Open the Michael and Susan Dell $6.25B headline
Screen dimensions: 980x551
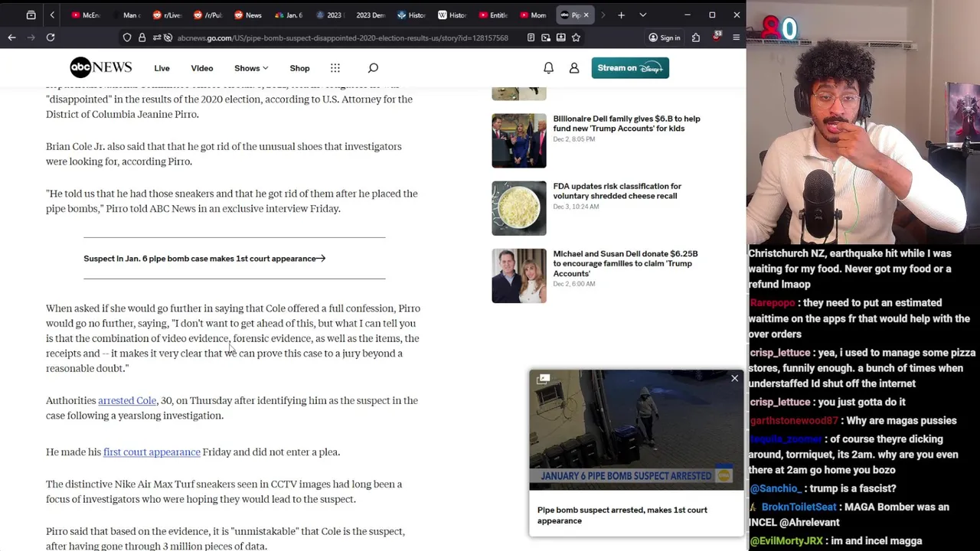(x=626, y=263)
